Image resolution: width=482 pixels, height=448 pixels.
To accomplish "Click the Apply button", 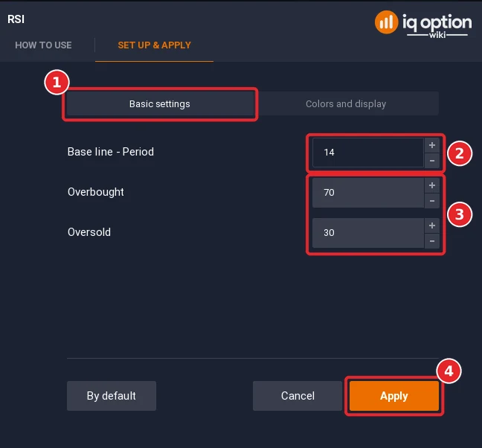I will 394,396.
